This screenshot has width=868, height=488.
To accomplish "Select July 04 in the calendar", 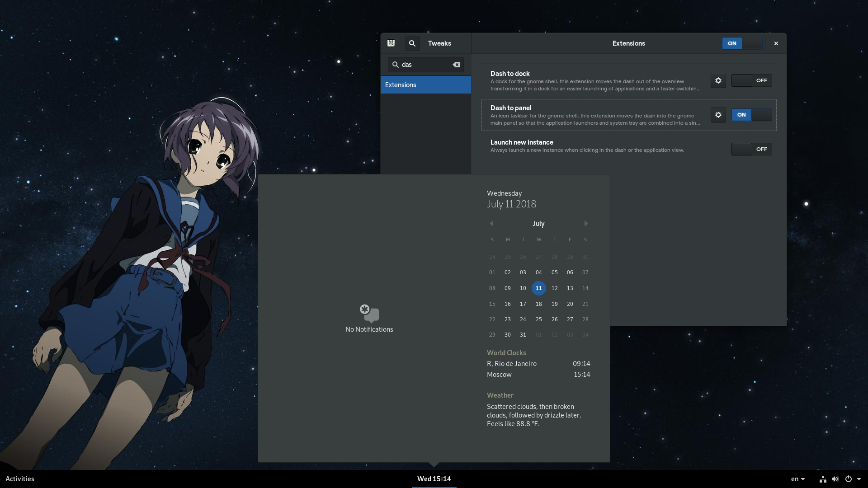I will click(538, 272).
